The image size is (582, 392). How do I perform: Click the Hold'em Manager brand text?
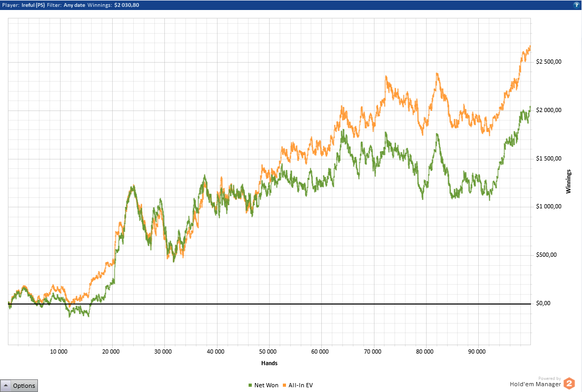[x=535, y=384]
